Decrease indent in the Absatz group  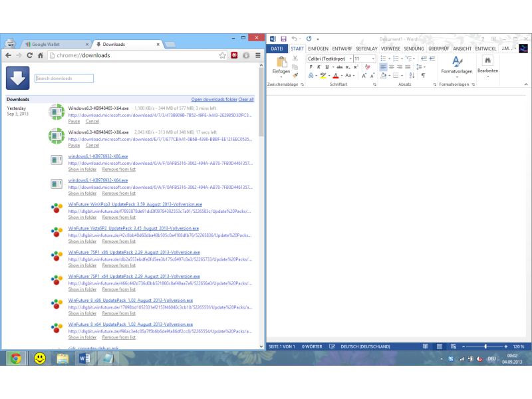[424, 59]
